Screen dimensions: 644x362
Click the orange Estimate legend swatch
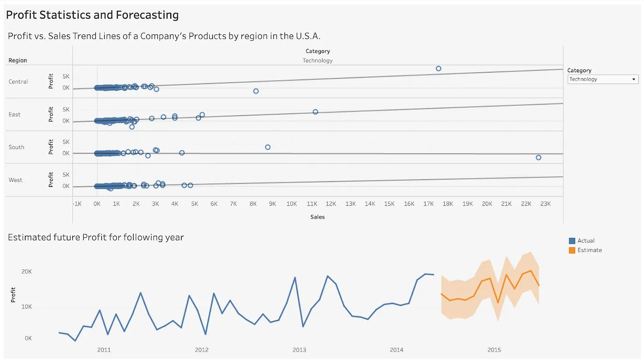pyautogui.click(x=572, y=250)
